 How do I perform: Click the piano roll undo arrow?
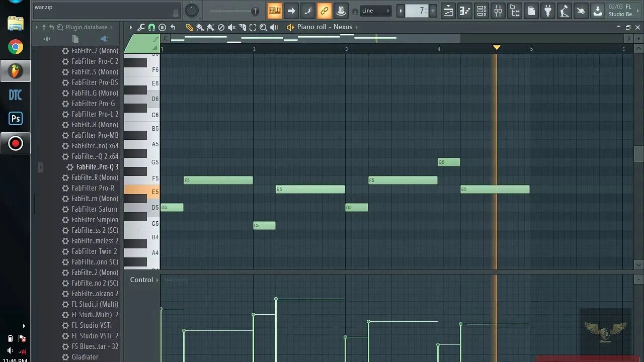[173, 27]
